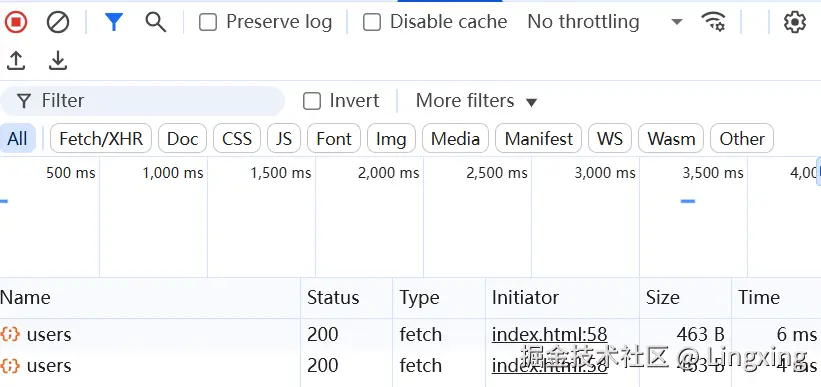Filter by CSS requests
Image resolution: width=821 pixels, height=387 pixels.
point(237,139)
